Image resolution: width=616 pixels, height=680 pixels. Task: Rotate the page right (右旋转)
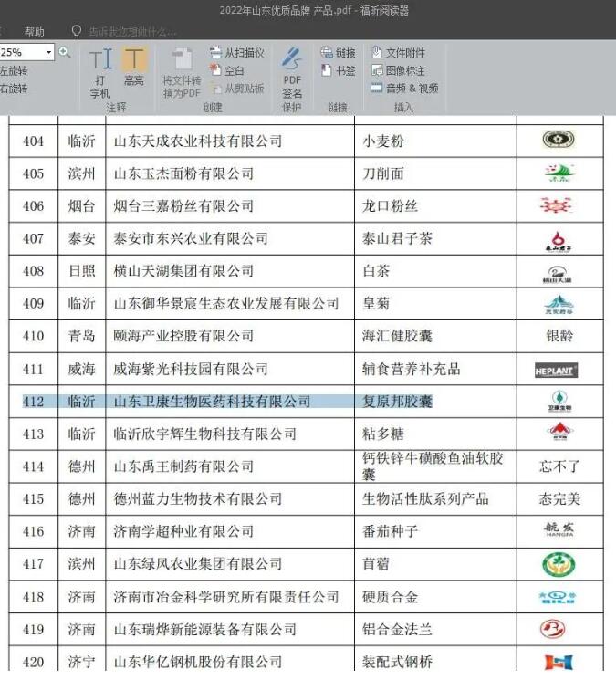(x=14, y=89)
